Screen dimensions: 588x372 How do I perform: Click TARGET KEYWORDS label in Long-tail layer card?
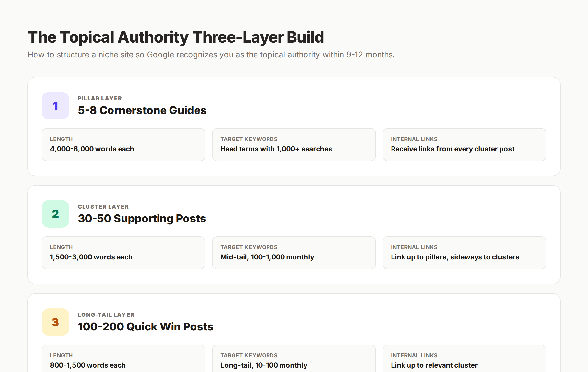249,355
